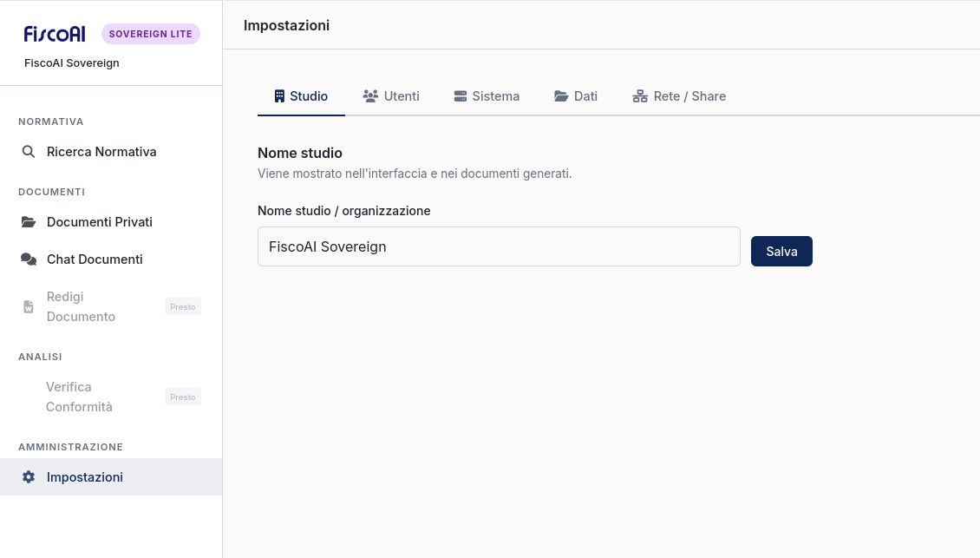Click the FiscoAI logo
980x558 pixels.
coord(55,34)
